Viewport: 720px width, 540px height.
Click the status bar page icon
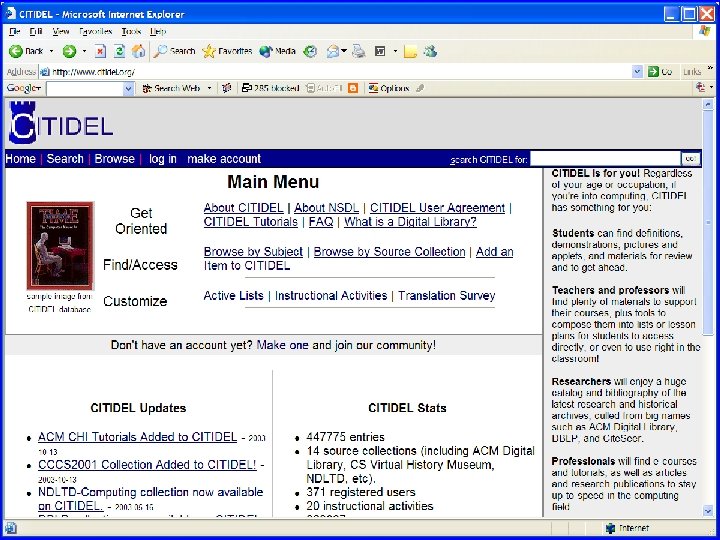click(11, 528)
